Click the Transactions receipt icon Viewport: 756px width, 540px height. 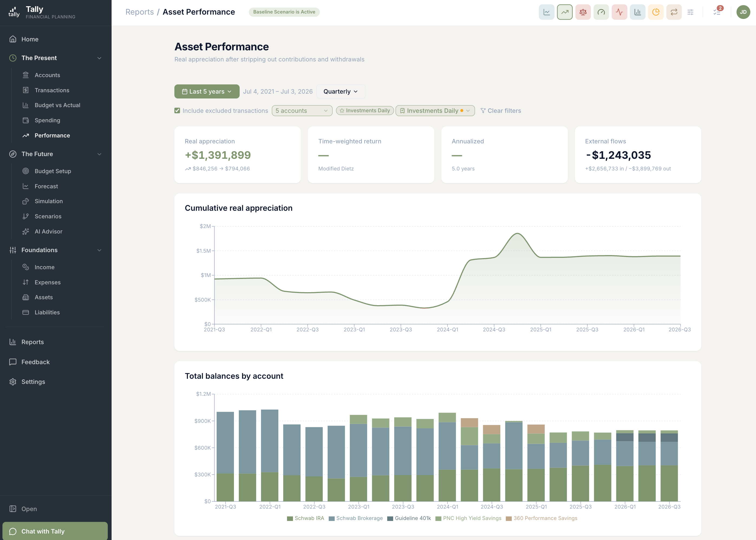coord(26,90)
